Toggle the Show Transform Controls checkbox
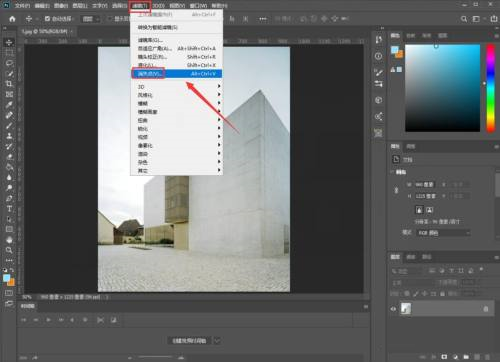Image resolution: width=500 pixels, height=362 pixels. 110,19
